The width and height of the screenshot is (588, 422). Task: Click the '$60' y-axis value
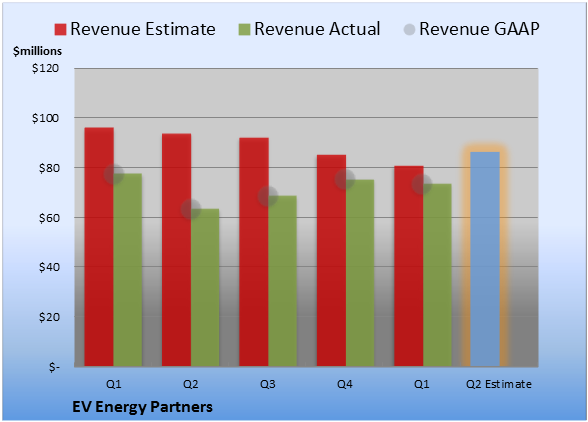coord(49,218)
